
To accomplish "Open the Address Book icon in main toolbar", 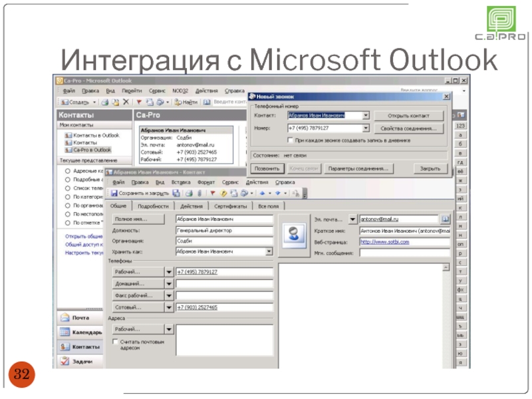I will tap(207, 102).
